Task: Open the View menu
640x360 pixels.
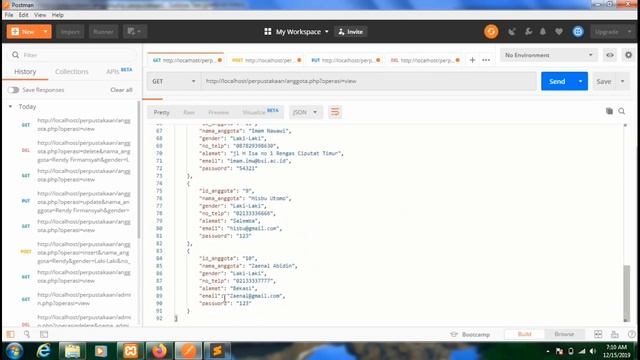Action: click(40, 15)
